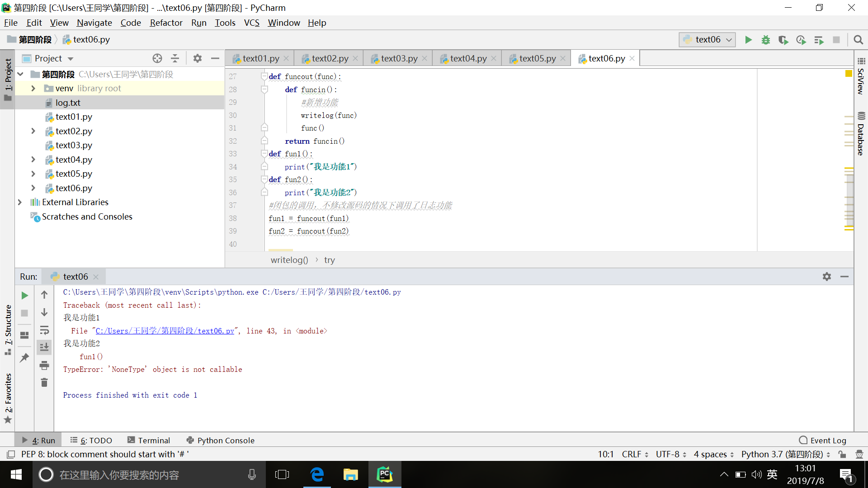Open the VCS menu
This screenshot has height=488, width=868.
click(252, 23)
